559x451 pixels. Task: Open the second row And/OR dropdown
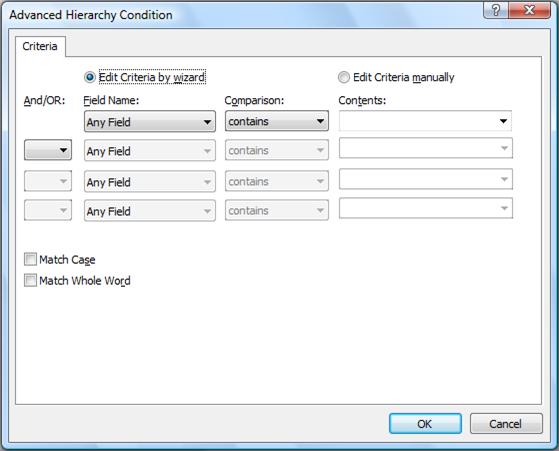(48, 150)
